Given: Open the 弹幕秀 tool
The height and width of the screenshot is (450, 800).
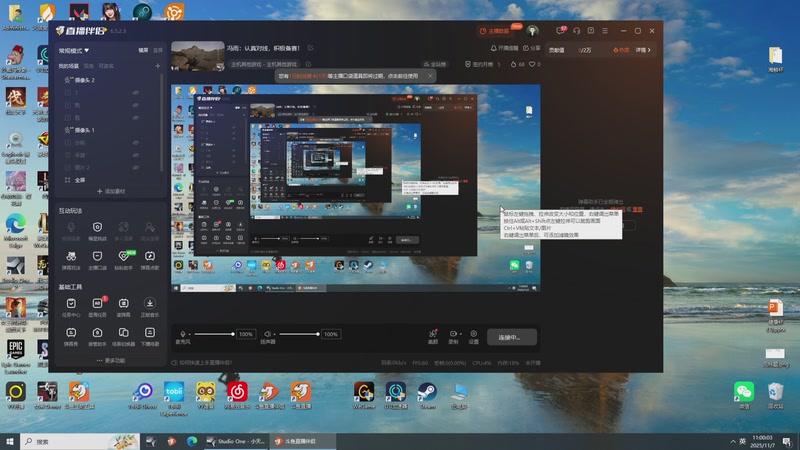Looking at the screenshot, I should tap(71, 336).
